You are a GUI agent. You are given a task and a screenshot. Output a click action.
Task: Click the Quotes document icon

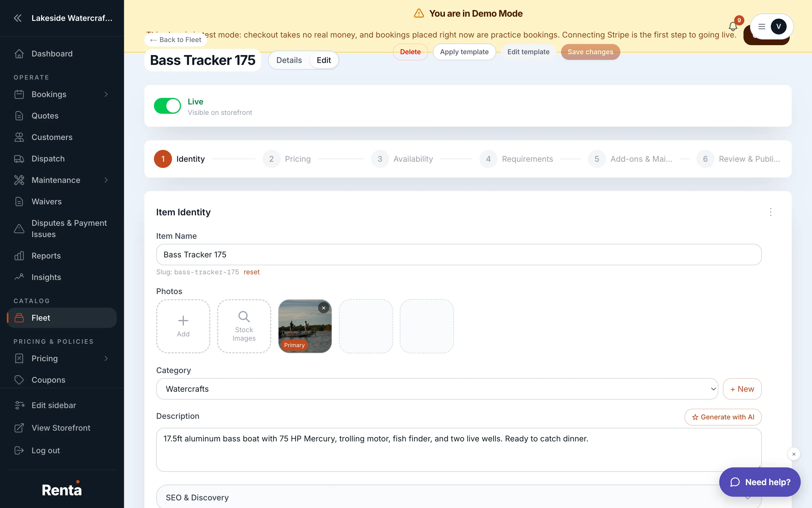click(x=19, y=116)
